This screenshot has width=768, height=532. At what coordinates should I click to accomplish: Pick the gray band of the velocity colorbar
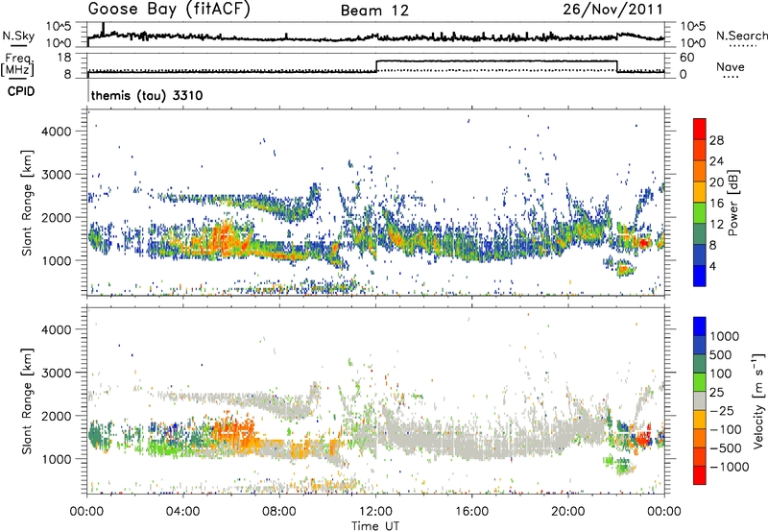pos(700,401)
